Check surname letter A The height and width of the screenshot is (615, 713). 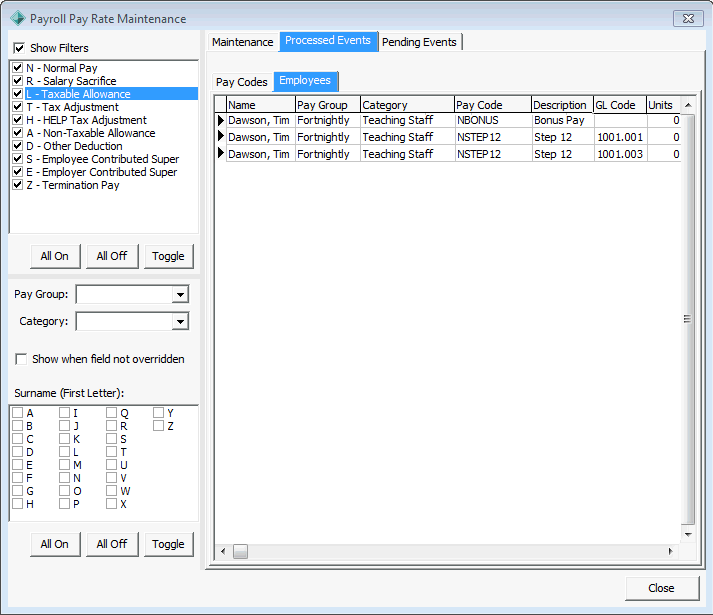17,413
